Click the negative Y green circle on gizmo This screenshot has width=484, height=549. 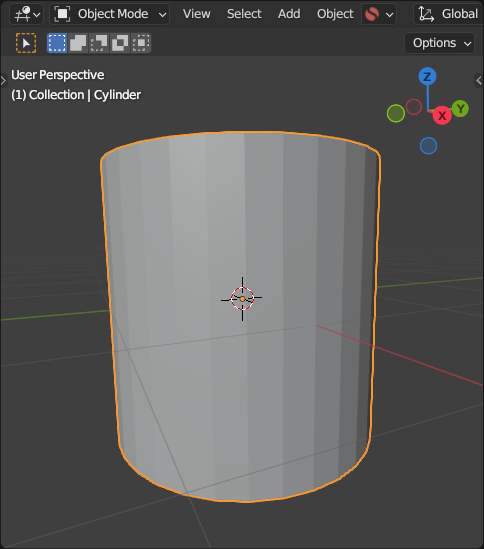tap(396, 113)
